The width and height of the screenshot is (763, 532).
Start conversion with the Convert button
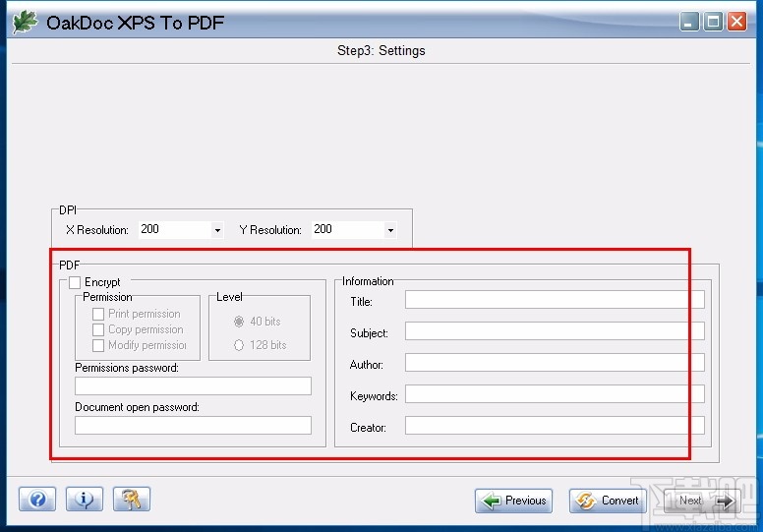(608, 501)
